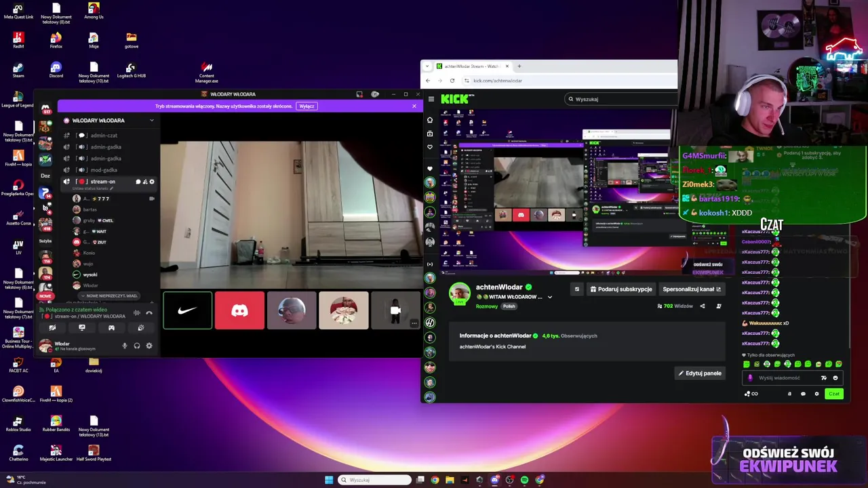Open Discord noise suppression settings
This screenshot has height=488, width=868.
(137, 312)
